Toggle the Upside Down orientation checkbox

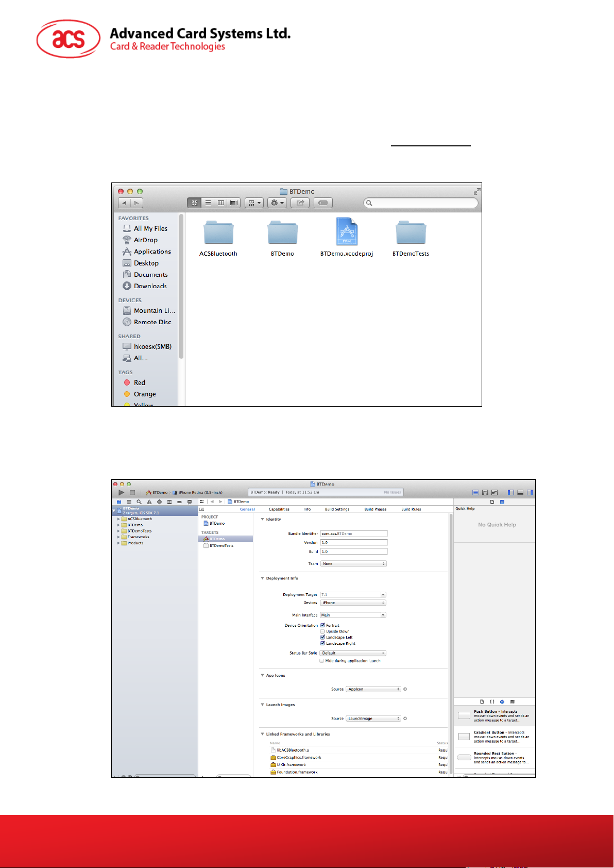322,631
